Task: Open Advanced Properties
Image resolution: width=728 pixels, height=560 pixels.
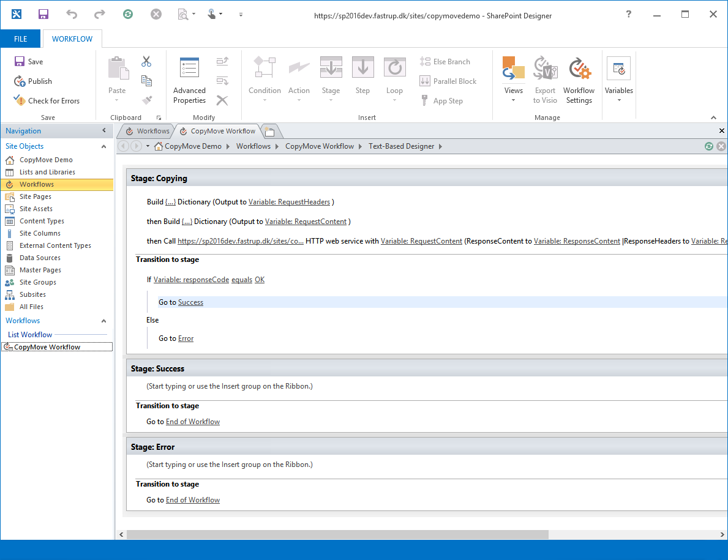Action: click(189, 81)
